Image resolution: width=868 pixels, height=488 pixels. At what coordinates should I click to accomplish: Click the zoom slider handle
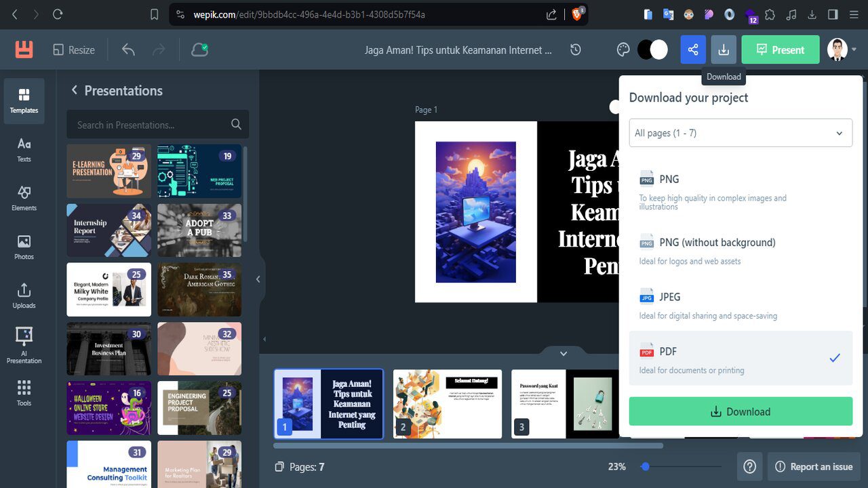(x=646, y=466)
